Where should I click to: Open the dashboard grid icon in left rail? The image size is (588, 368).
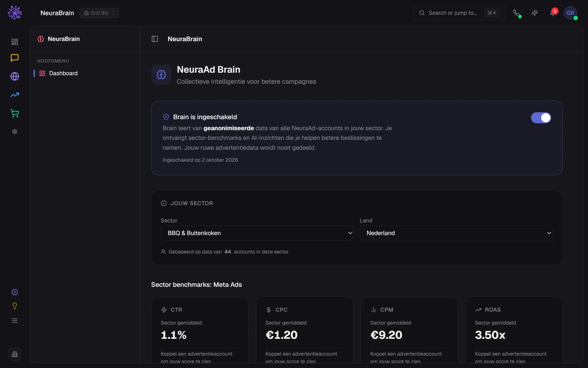point(15,42)
